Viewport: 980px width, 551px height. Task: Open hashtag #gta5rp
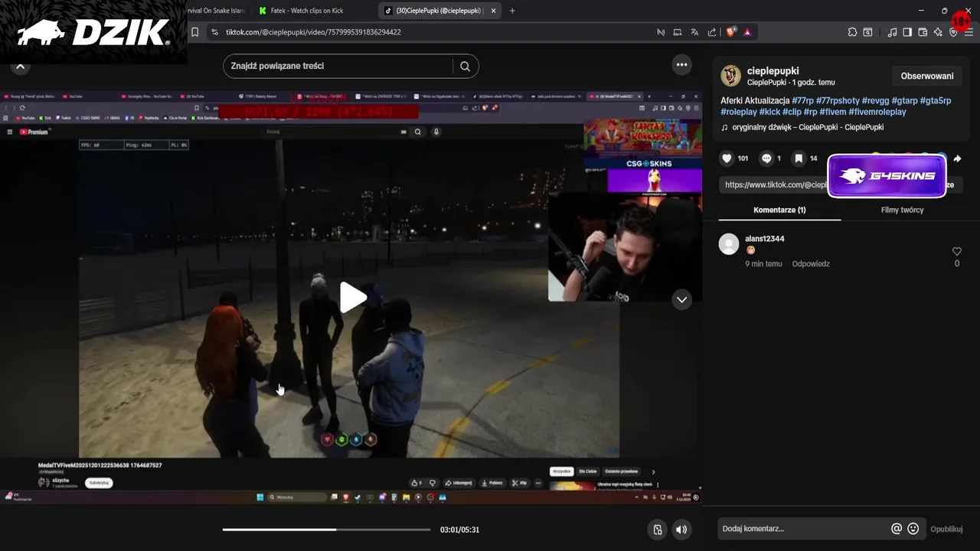point(936,101)
